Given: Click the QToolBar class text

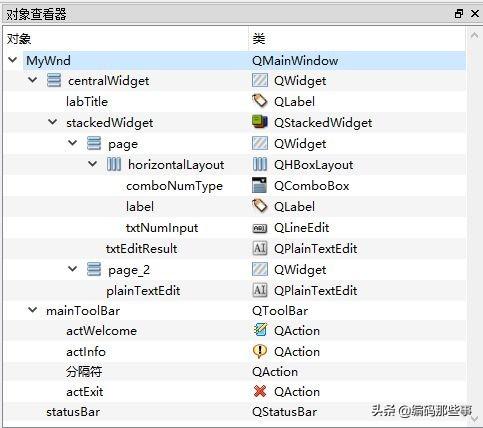Looking at the screenshot, I should coord(280,311).
